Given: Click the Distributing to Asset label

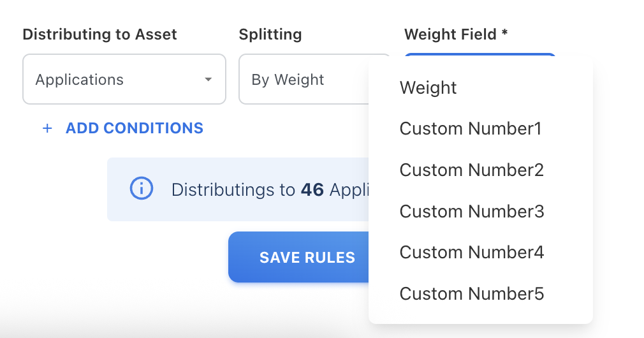Looking at the screenshot, I should coord(99,34).
